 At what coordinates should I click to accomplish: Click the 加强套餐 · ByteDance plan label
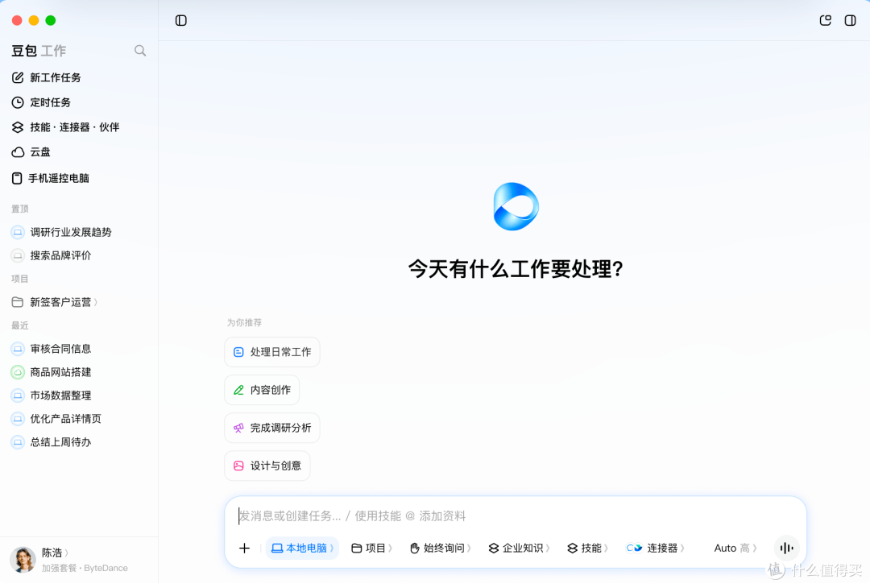(x=85, y=569)
